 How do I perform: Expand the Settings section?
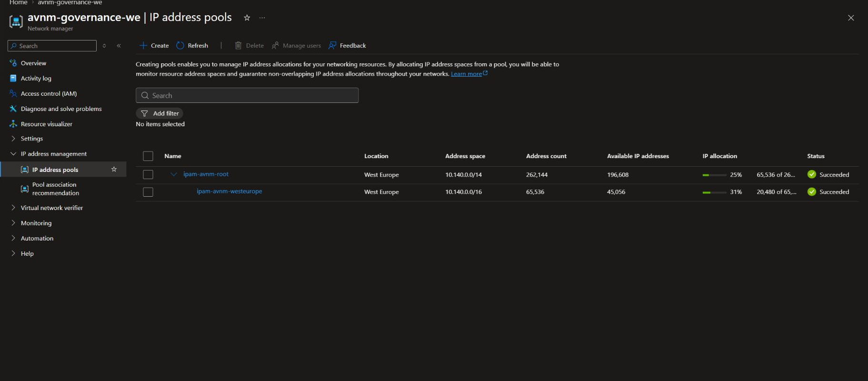(31, 139)
